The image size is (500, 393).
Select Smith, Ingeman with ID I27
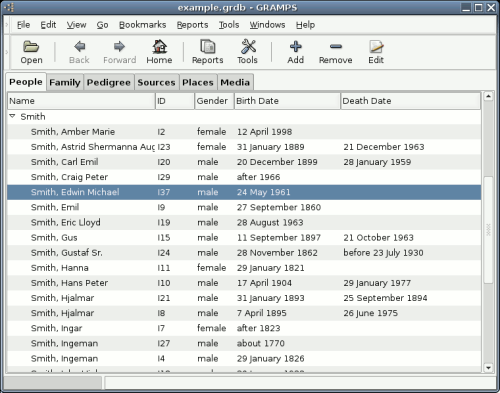[244, 343]
